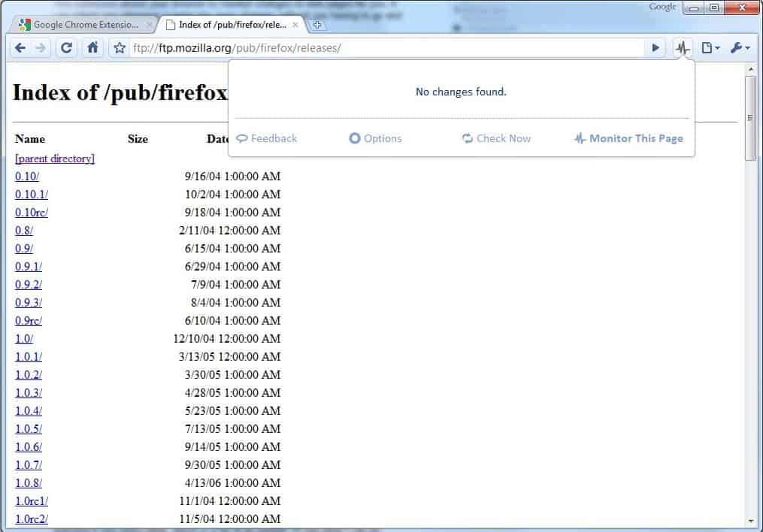Close the Index of /pub/firefox tab
Viewport: 763px width, 532px height.
295,25
